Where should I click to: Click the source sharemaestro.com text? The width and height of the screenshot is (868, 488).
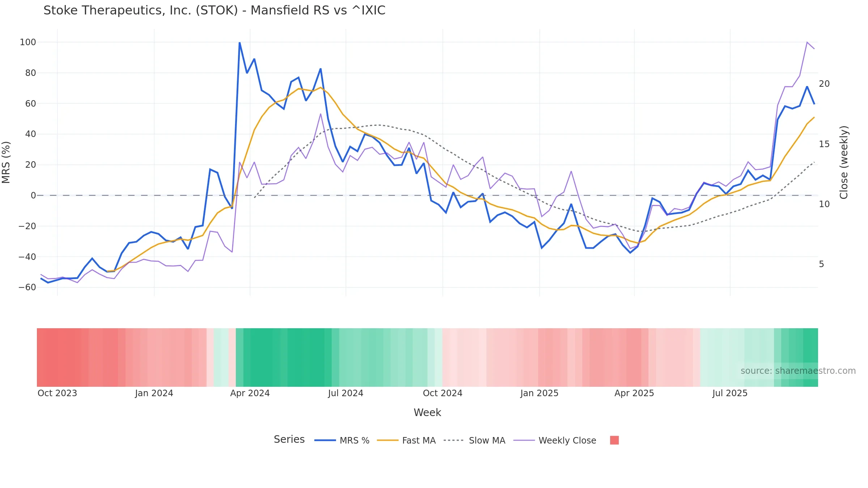click(x=798, y=371)
